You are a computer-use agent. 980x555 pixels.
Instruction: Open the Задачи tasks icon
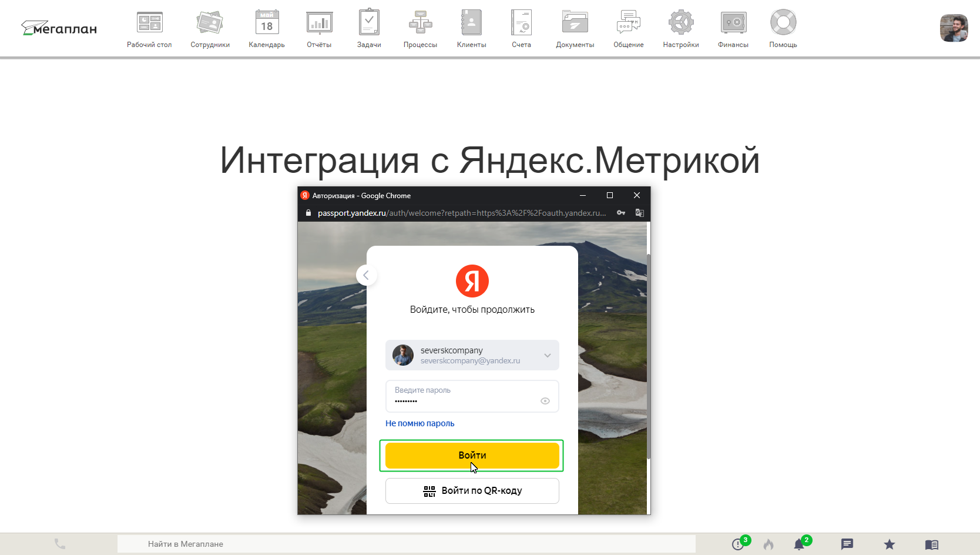[x=369, y=22]
